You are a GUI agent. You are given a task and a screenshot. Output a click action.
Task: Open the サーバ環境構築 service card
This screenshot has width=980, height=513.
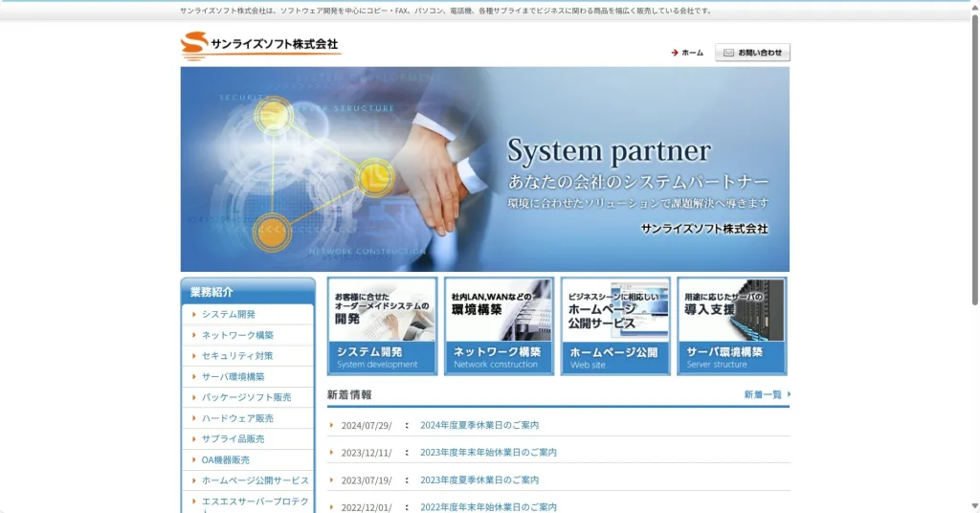(732, 326)
